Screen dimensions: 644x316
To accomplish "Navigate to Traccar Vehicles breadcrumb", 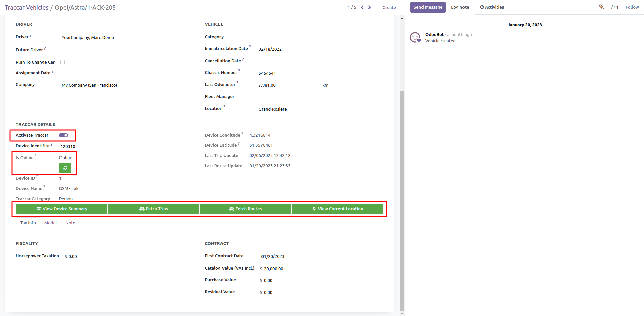I will [27, 7].
